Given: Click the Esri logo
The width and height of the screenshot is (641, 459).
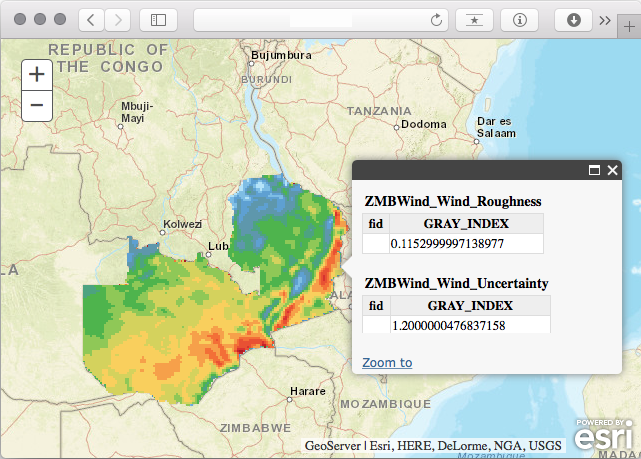Looking at the screenshot, I should click(x=604, y=435).
